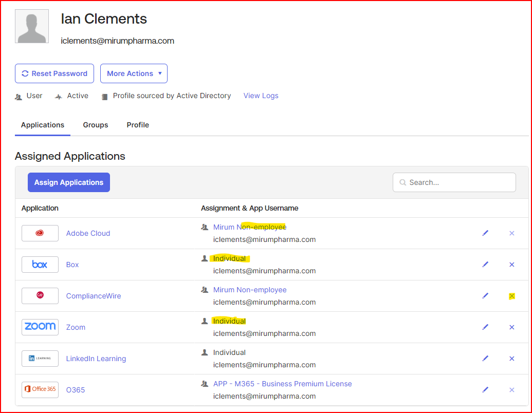Edit the Zoom assignment via pencil icon

tap(485, 327)
